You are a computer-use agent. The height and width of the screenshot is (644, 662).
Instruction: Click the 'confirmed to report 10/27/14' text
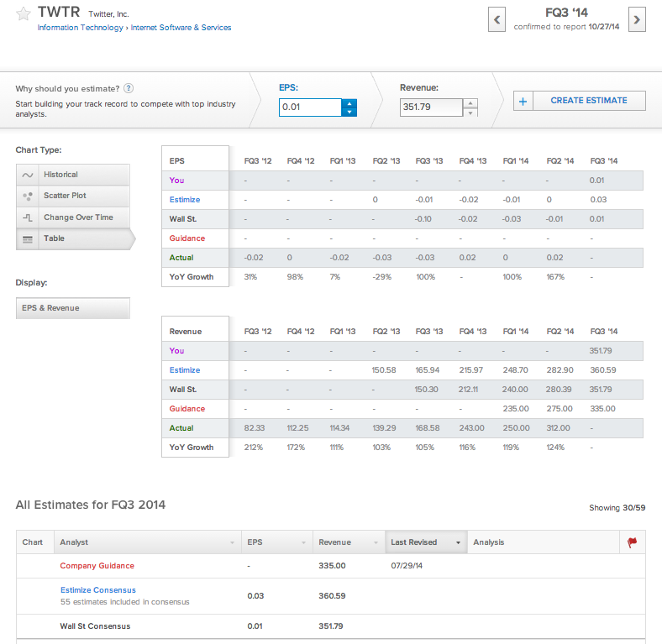[x=566, y=27]
